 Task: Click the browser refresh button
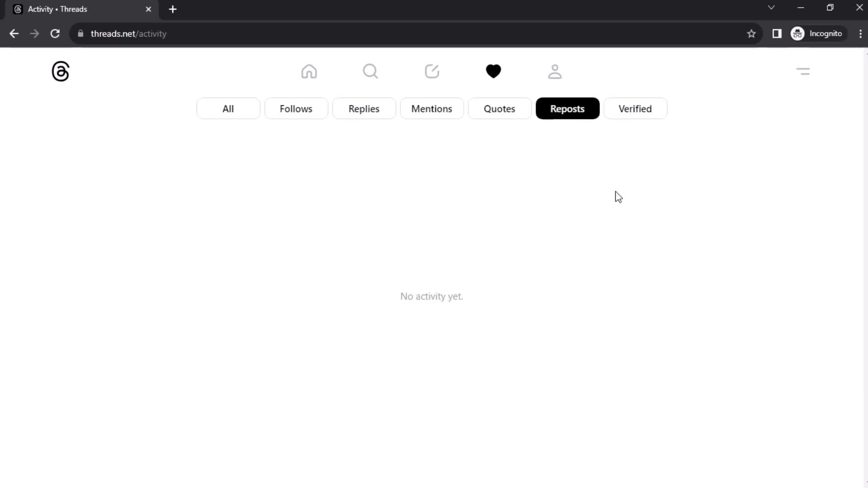(x=54, y=33)
